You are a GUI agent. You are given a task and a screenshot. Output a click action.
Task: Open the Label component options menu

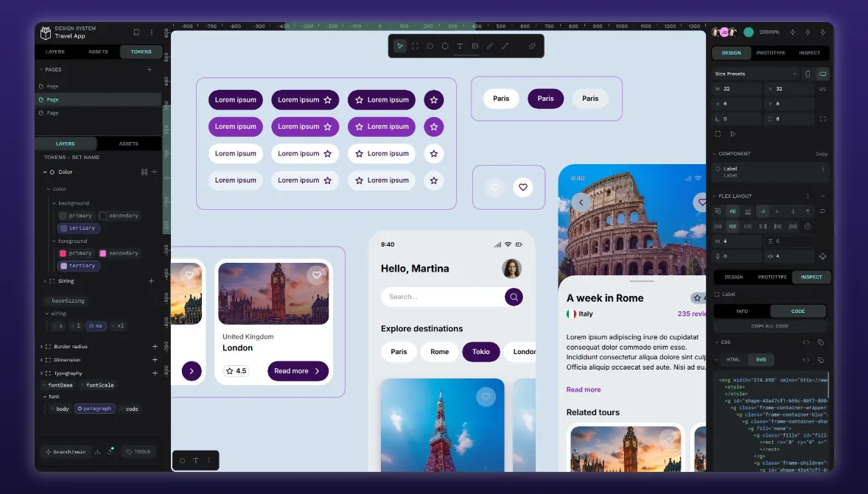coord(822,169)
